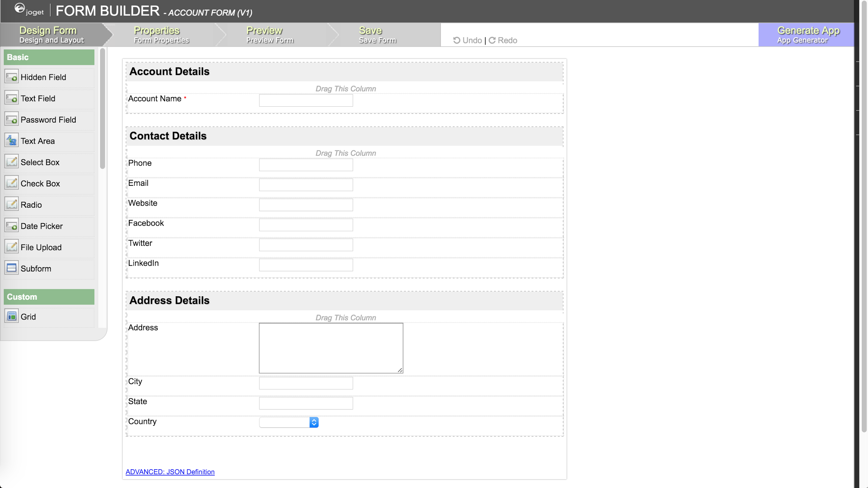Click the Redo text link

[x=507, y=41]
